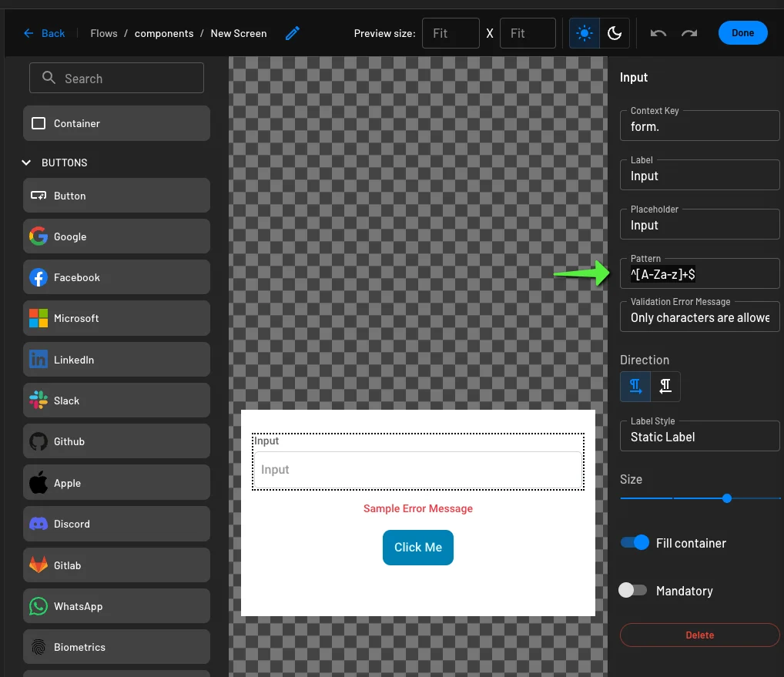Click the Context Key field
This screenshot has width=784, height=677.
pyautogui.click(x=699, y=126)
